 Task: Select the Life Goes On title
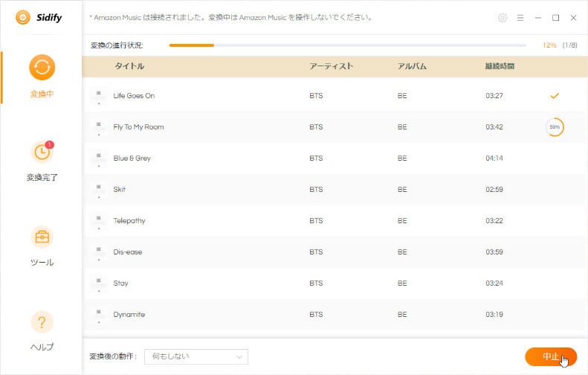(x=134, y=96)
